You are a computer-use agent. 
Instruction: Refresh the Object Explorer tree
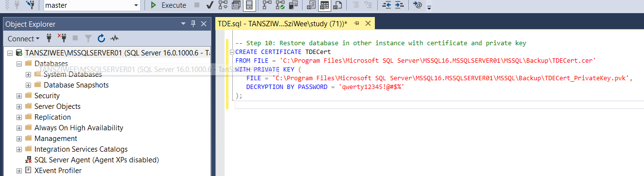coord(101,38)
